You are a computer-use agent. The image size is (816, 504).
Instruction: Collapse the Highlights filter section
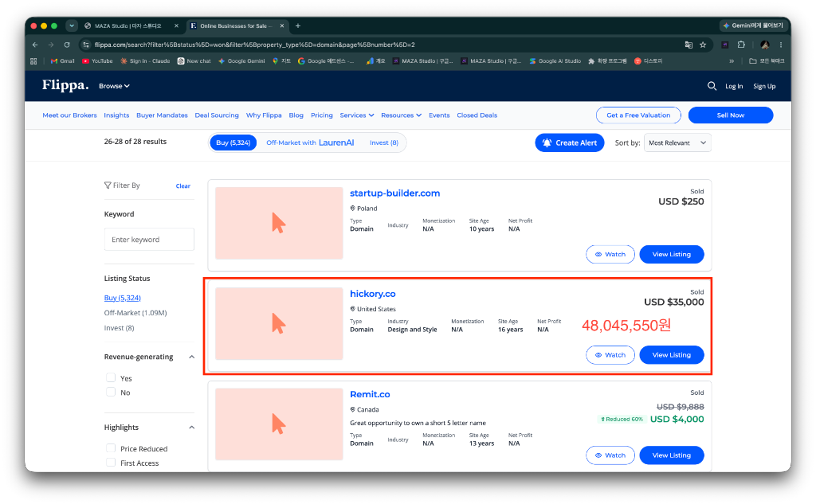pyautogui.click(x=191, y=428)
